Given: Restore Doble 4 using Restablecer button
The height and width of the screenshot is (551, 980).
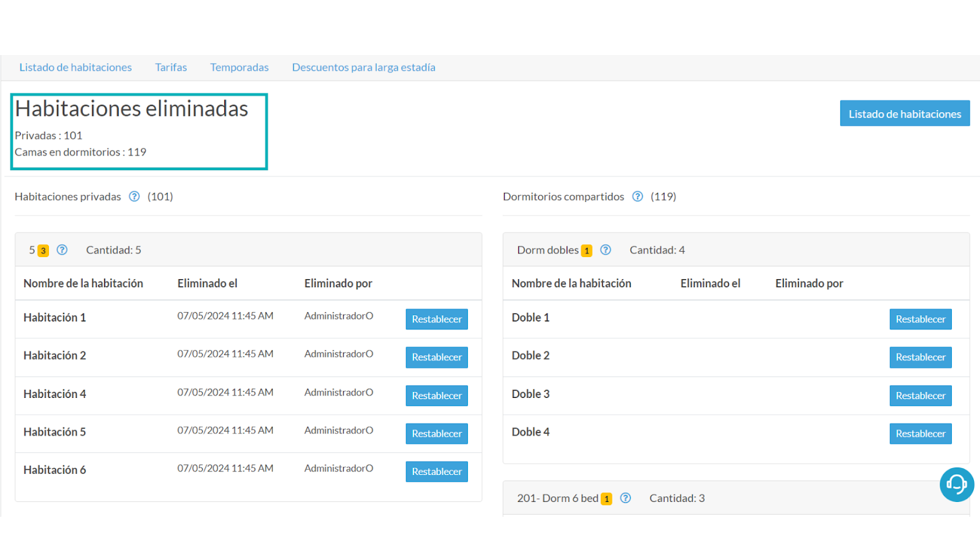Looking at the screenshot, I should [x=920, y=433].
